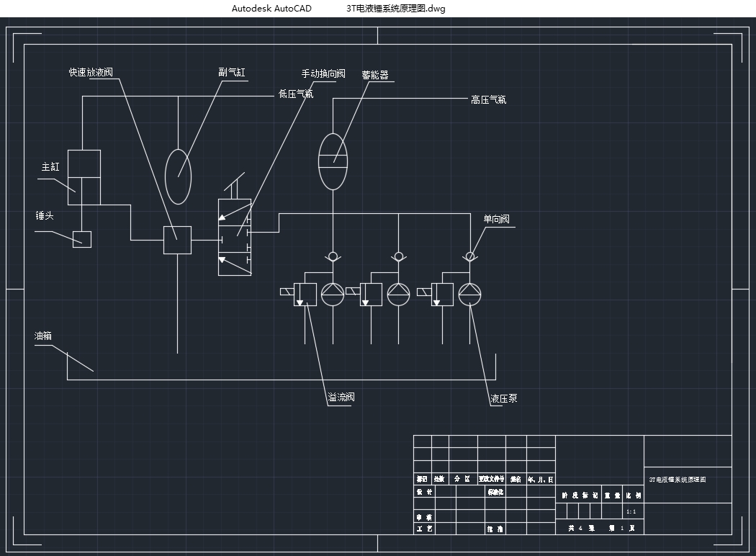
Task: Select the middle relief valve box
Action: coord(371,295)
